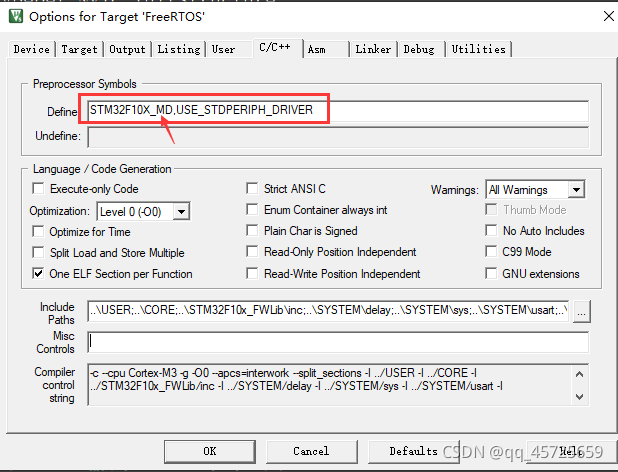The height and width of the screenshot is (472, 618).
Task: Switch to the Target tab
Action: pos(79,50)
